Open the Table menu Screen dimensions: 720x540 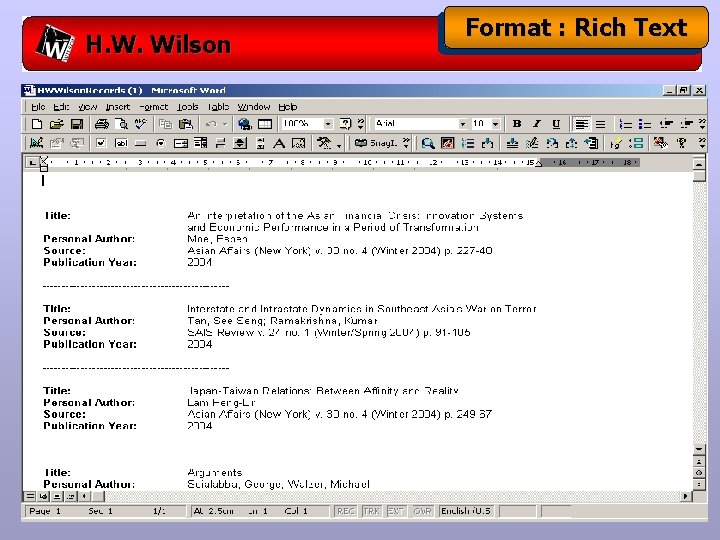pos(218,107)
